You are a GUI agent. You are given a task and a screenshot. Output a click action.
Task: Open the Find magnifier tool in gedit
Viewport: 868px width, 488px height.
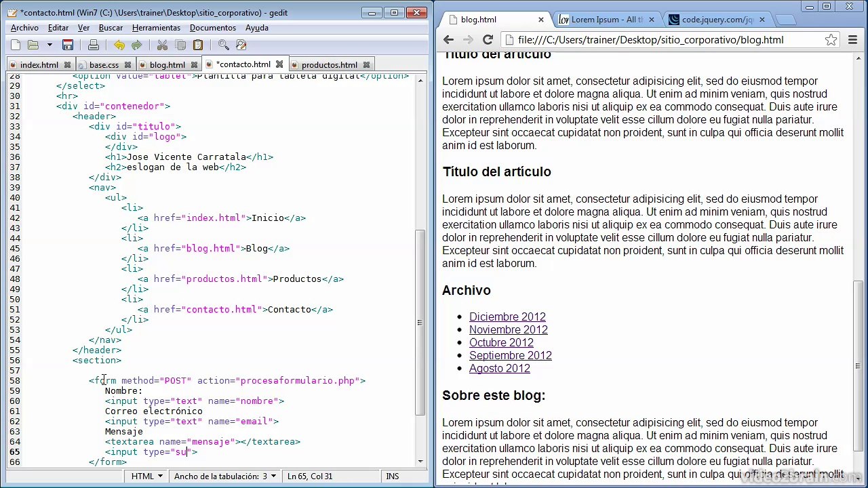tap(224, 45)
